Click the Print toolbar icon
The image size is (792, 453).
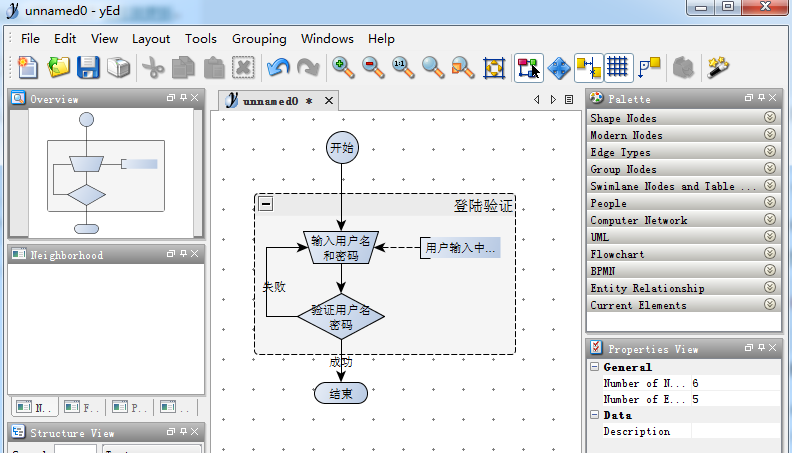click(x=119, y=68)
